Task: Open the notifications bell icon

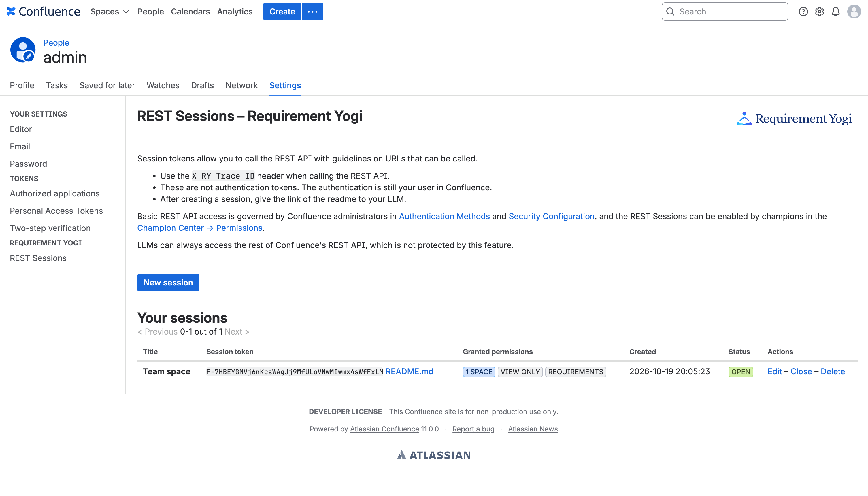Action: [x=836, y=12]
